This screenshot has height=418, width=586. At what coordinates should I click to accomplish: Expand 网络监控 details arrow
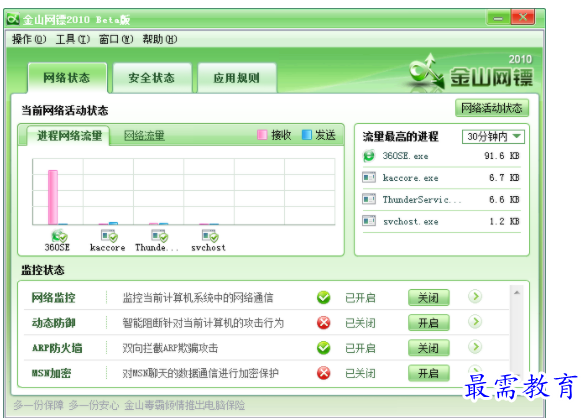coord(475,297)
